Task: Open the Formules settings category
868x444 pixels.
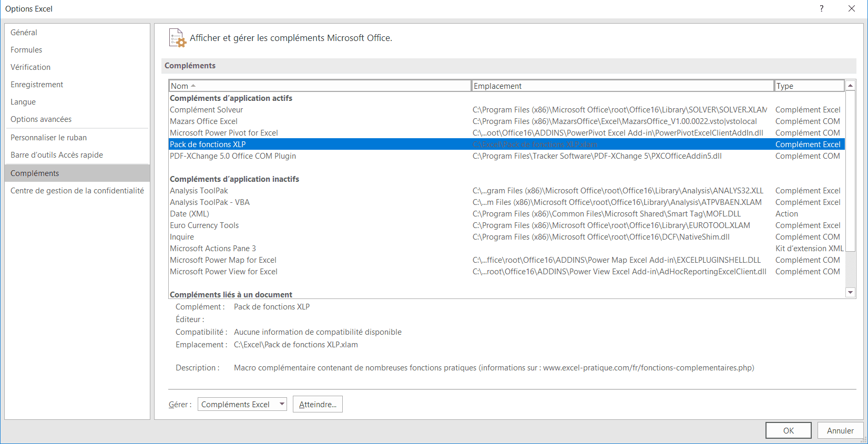Action: pyautogui.click(x=26, y=50)
